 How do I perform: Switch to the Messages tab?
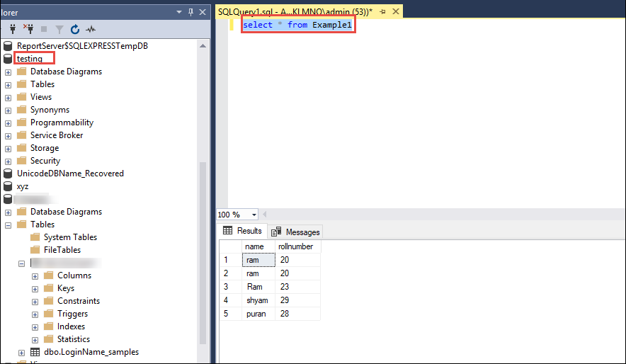296,232
